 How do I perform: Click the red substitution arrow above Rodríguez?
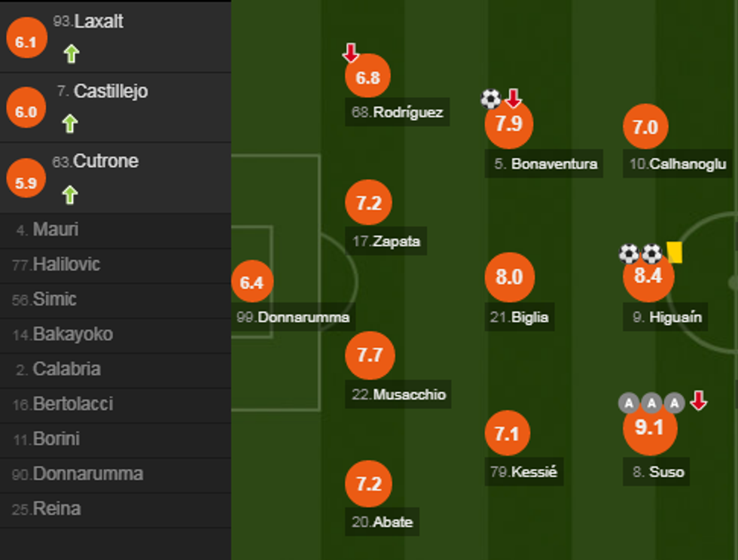[351, 53]
